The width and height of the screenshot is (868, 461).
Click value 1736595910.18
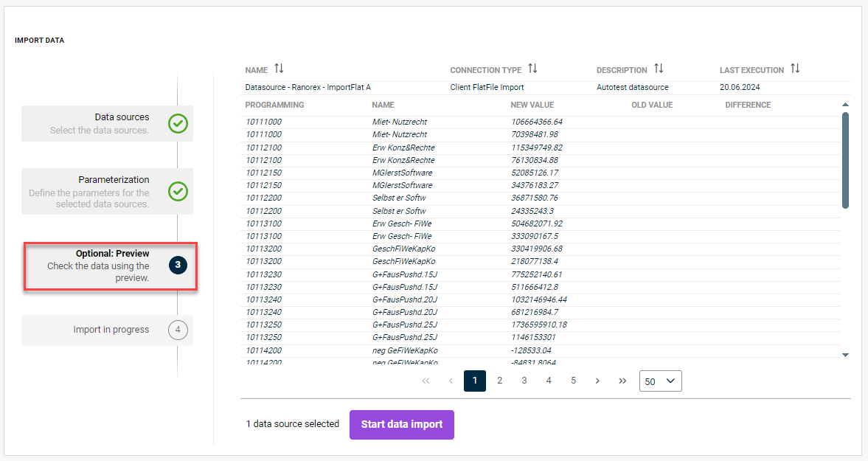tap(539, 325)
